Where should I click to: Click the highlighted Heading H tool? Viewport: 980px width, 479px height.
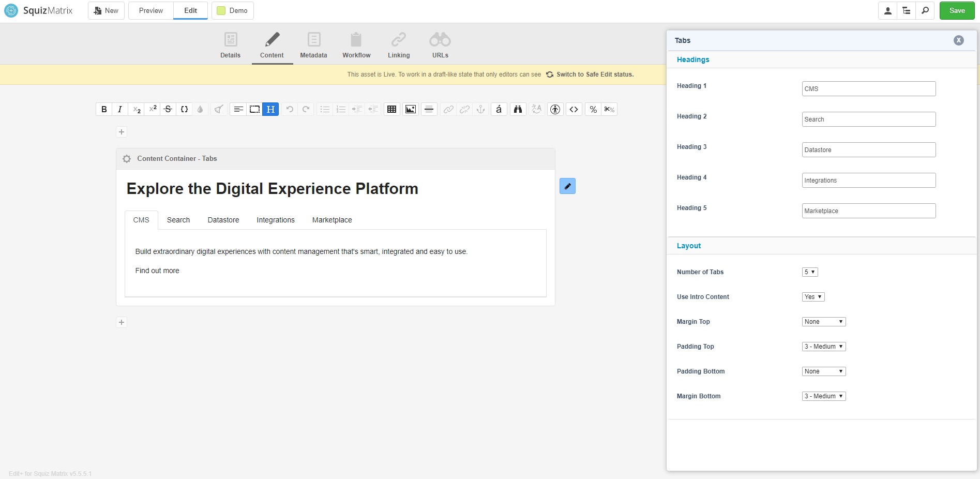(270, 109)
